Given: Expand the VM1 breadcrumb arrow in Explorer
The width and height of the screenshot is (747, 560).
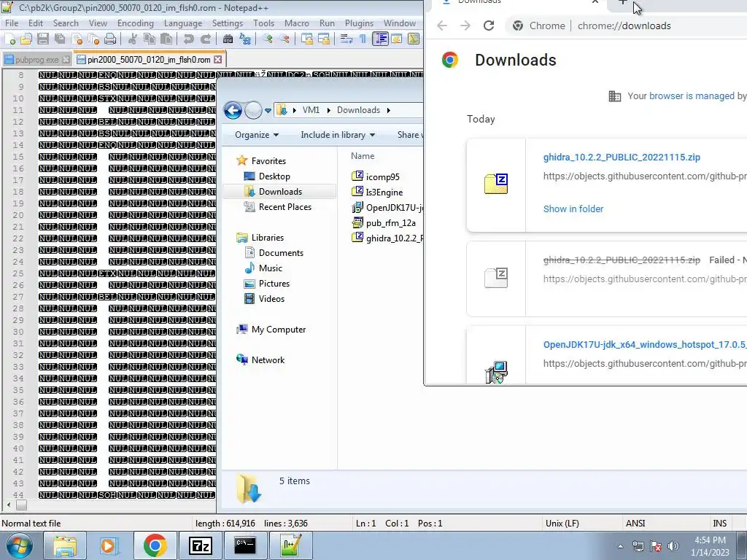Looking at the screenshot, I should click(x=329, y=110).
